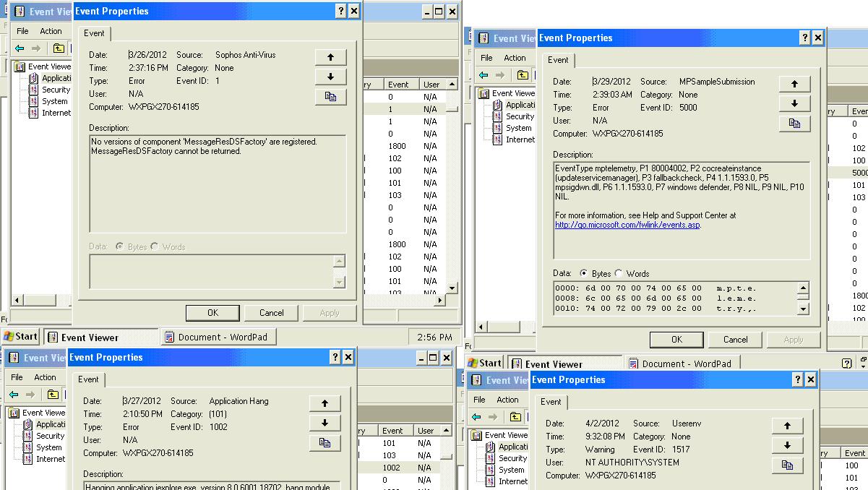Viewport: 868px width, 490px height.
Task: Click Help question mark on MPSampleSubmission event dialog
Action: tap(805, 38)
